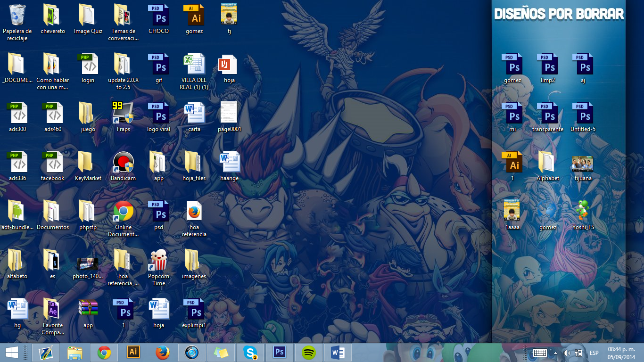This screenshot has width=644, height=362.
Task: Open File Explorer from the taskbar
Action: 75,353
